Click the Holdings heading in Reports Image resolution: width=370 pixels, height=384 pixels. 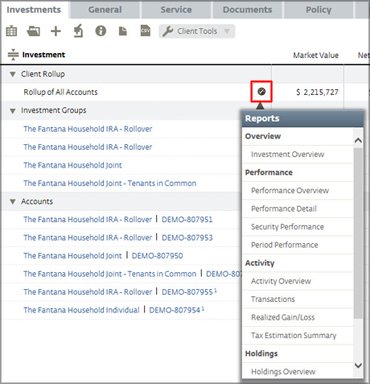tap(261, 354)
